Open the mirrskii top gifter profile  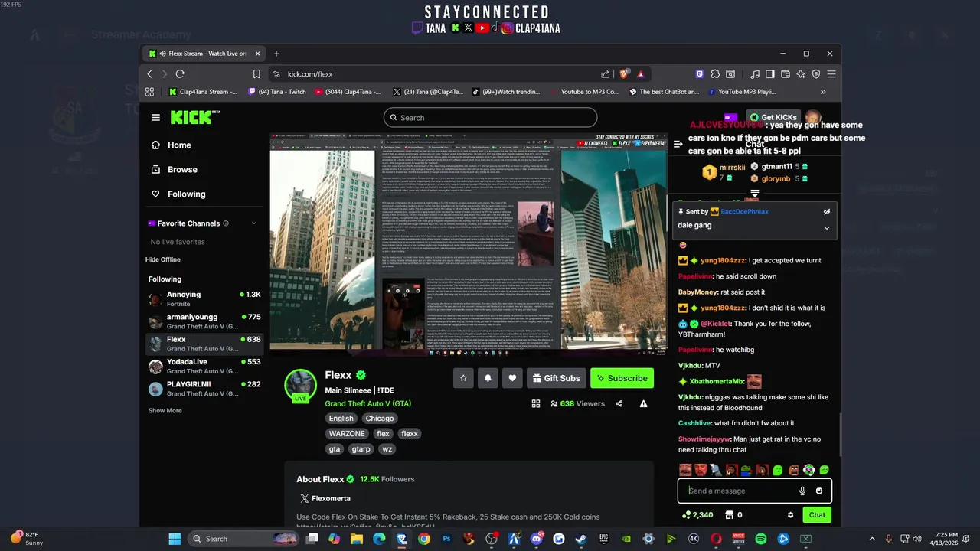(731, 166)
